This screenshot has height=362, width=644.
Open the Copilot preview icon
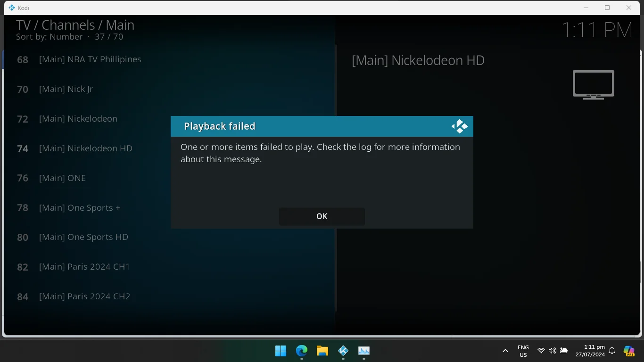(629, 351)
